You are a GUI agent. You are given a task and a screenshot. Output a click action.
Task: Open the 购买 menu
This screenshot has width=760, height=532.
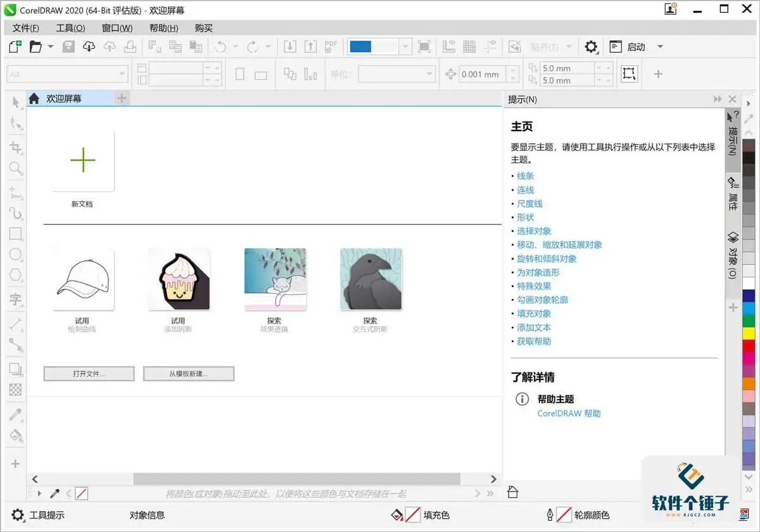[x=204, y=28]
